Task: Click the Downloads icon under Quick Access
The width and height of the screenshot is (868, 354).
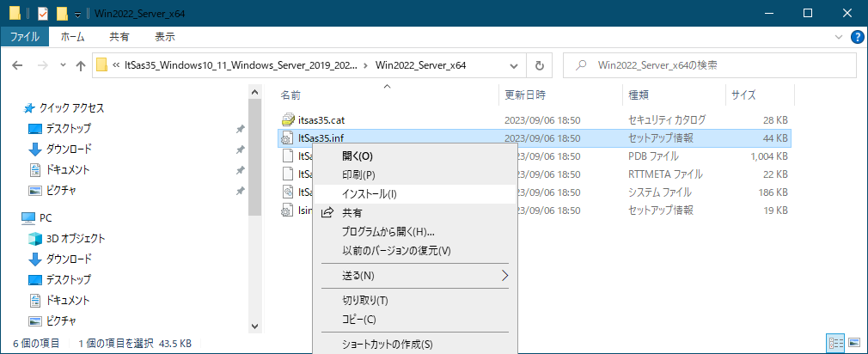Action: click(35, 149)
